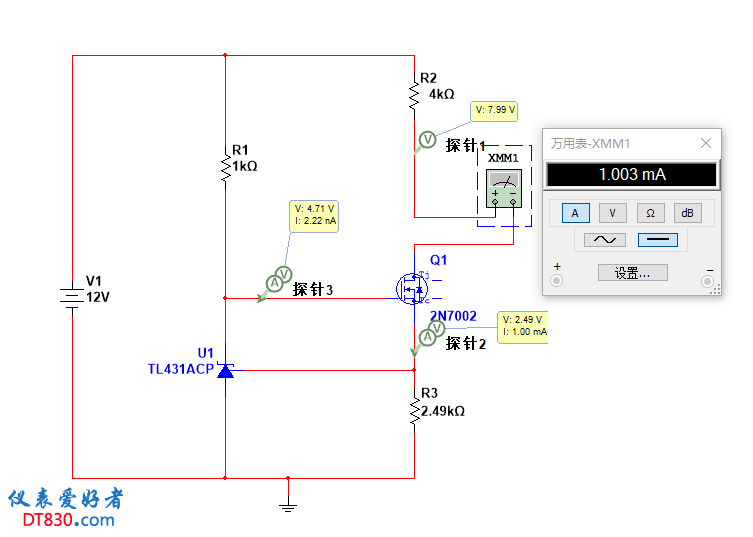Select the probe 1 voltage marker
Screen dimensions: 753x537
[426, 140]
